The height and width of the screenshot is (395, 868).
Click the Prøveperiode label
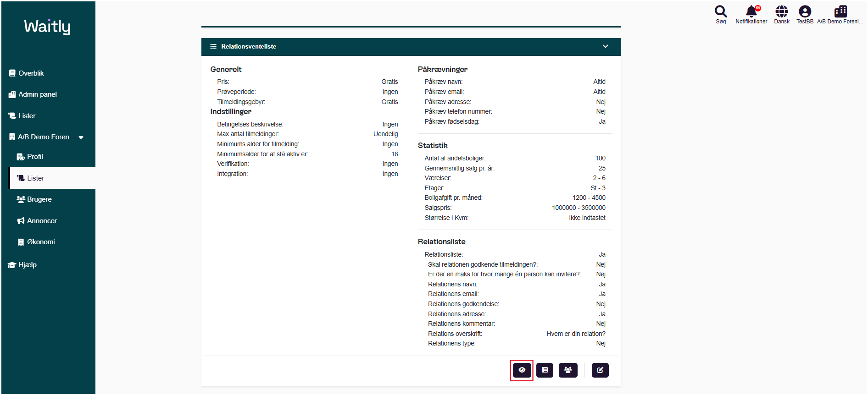(236, 92)
